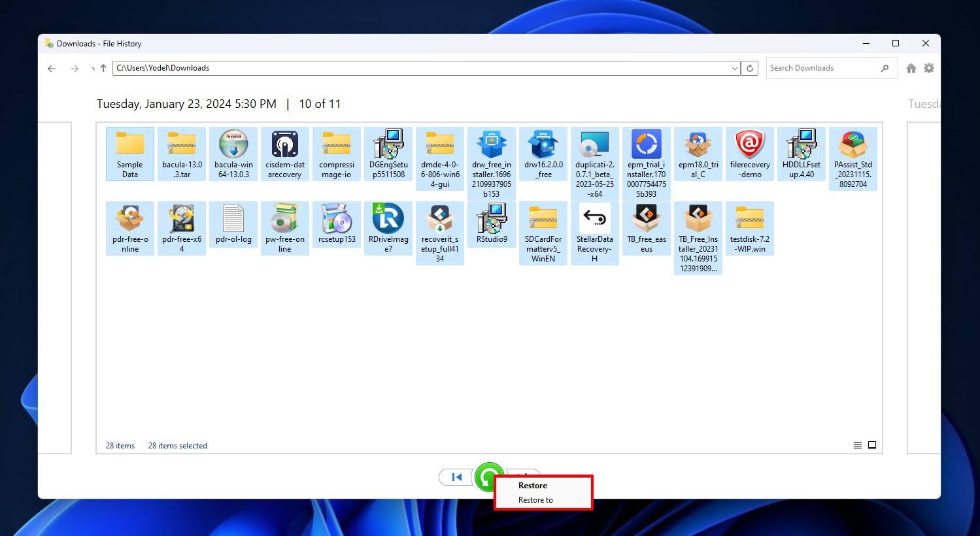Image resolution: width=980 pixels, height=536 pixels.
Task: Refresh the Downloads folder view
Action: pyautogui.click(x=750, y=68)
